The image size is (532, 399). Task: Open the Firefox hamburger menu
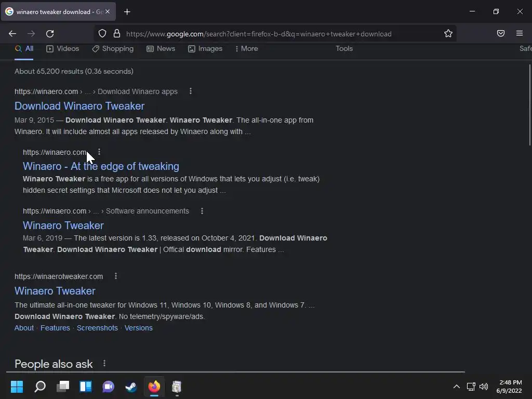coord(519,33)
